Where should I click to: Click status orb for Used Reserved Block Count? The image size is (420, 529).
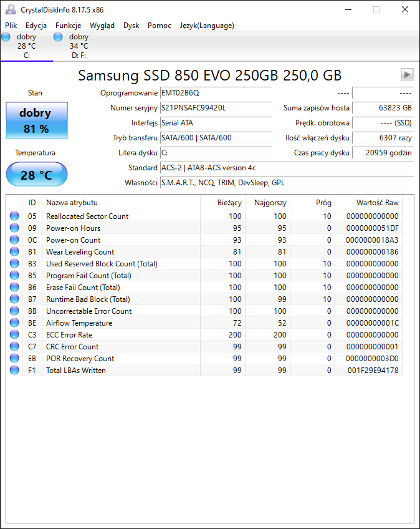pos(14,263)
